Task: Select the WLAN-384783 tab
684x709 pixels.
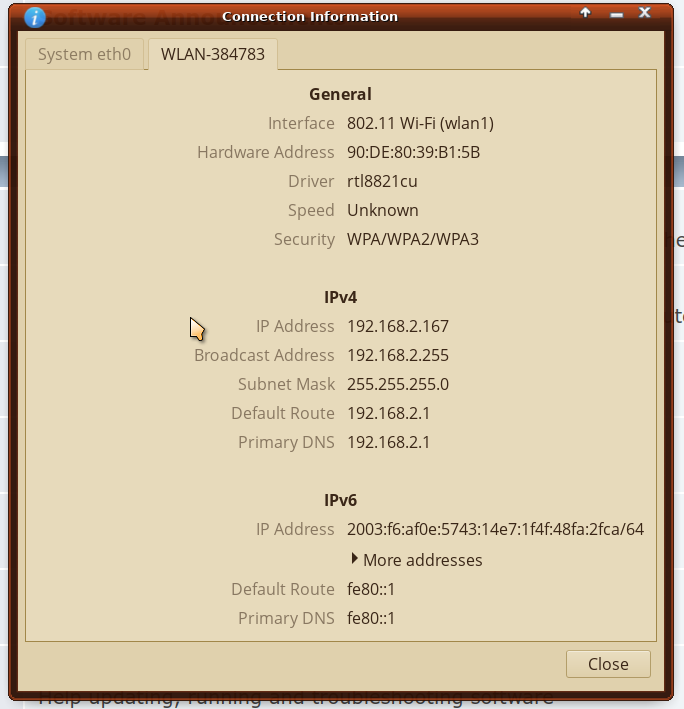Action: (x=213, y=54)
